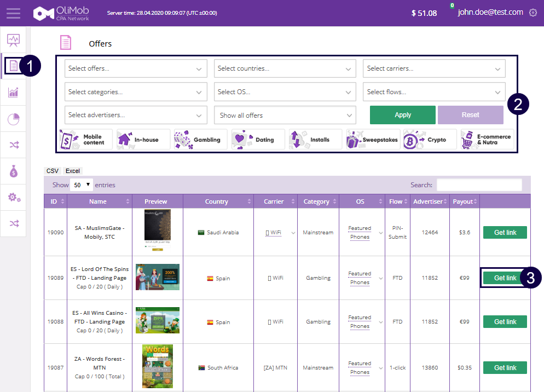Expand the Select countries dropdown
Screen dimensions: 544x392
pyautogui.click(x=285, y=69)
